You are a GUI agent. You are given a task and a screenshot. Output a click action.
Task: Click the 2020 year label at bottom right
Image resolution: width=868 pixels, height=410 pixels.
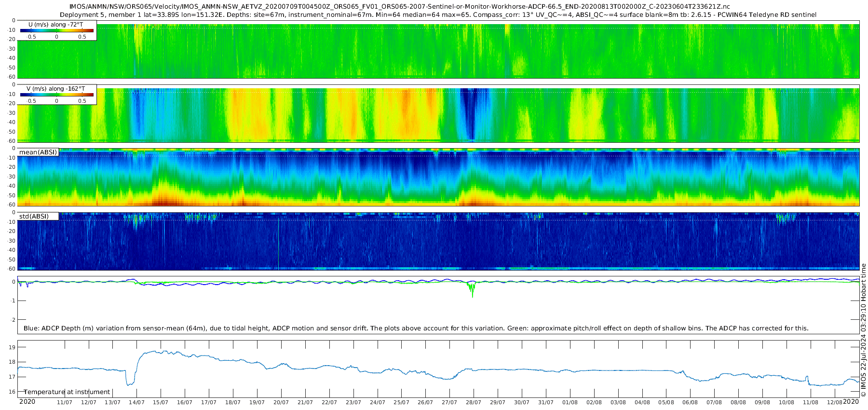851,402
